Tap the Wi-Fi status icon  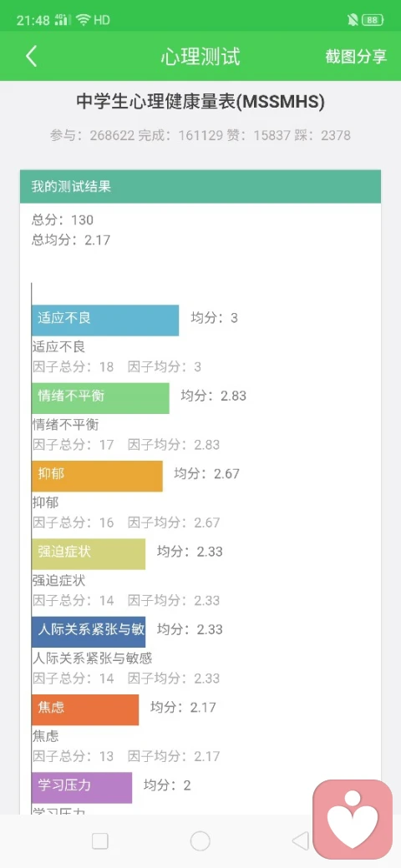(x=84, y=20)
